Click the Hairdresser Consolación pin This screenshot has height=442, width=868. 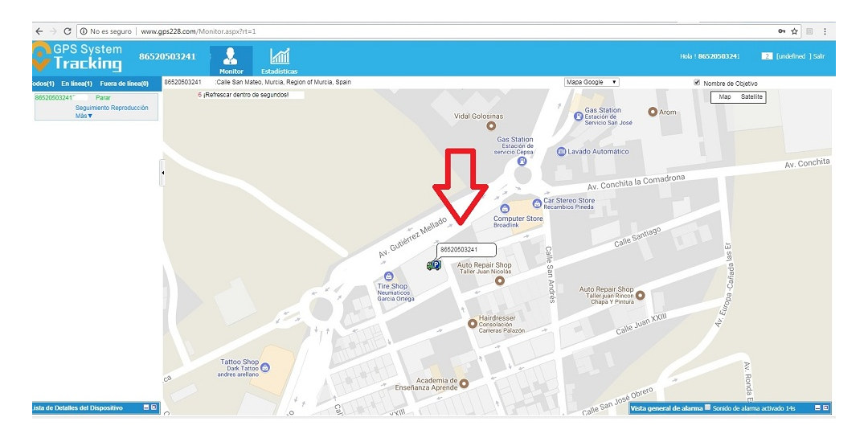[473, 324]
